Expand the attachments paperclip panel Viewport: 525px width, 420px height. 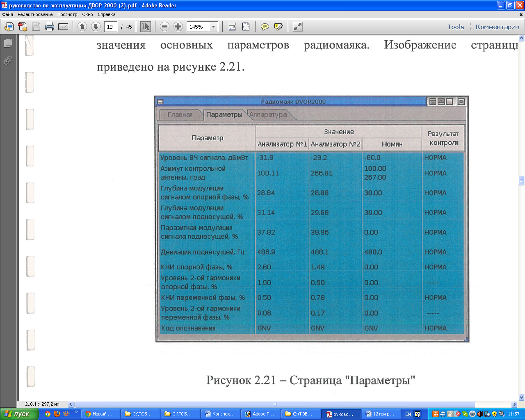pyautogui.click(x=8, y=61)
